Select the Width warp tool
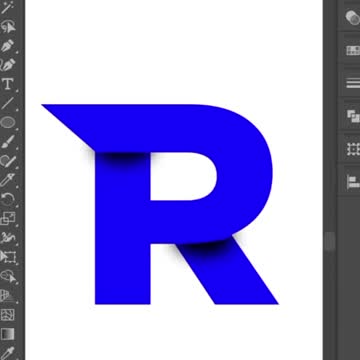This screenshot has width=360, height=360. pos(7,237)
